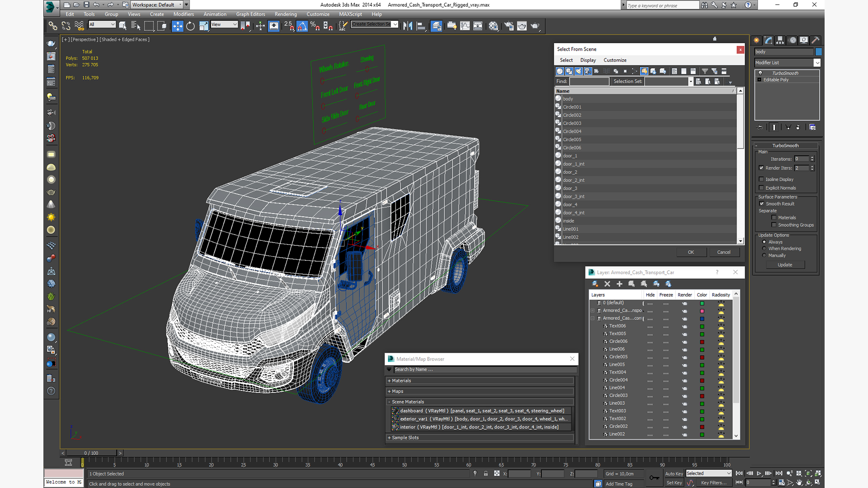Open the MAXScript menu
The height and width of the screenshot is (488, 868).
click(x=350, y=14)
